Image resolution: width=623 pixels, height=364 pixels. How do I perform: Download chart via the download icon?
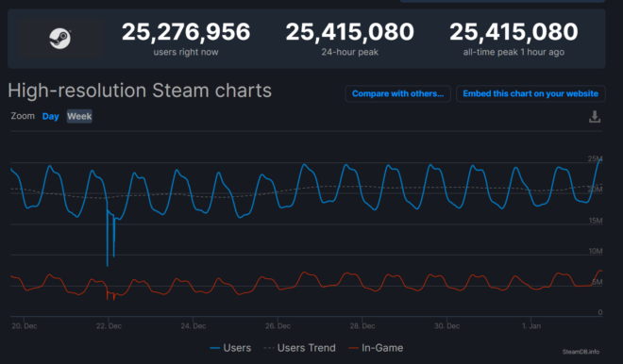(595, 117)
